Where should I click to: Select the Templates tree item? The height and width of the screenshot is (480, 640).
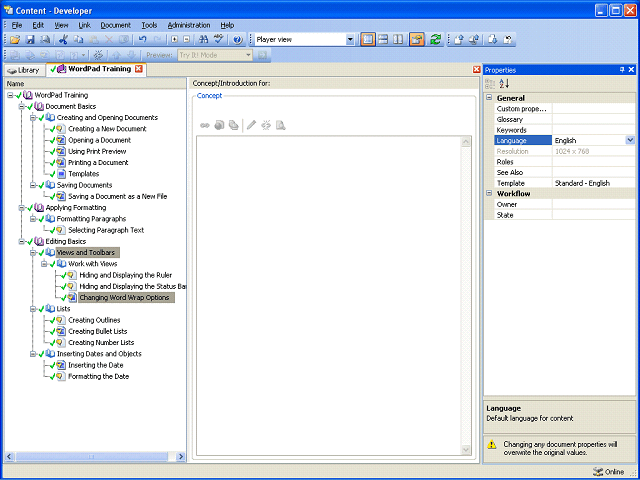click(84, 174)
